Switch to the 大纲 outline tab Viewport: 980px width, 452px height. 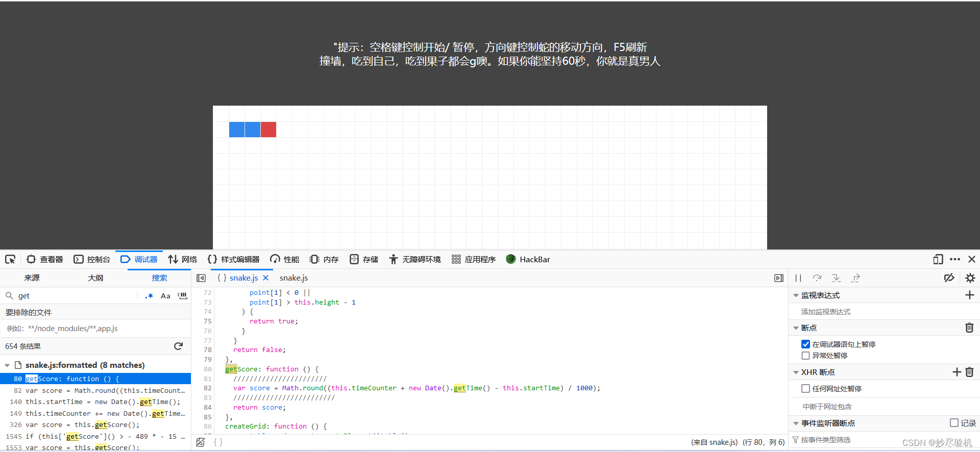pyautogui.click(x=95, y=278)
